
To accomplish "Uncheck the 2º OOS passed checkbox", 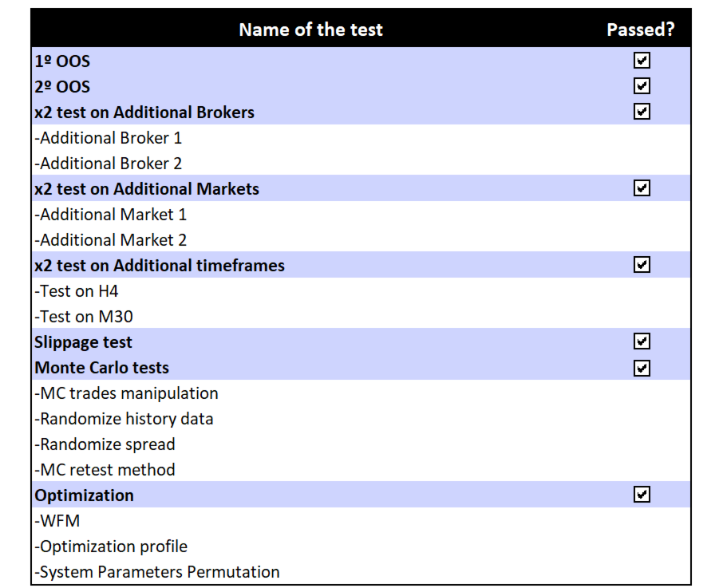I will pyautogui.click(x=642, y=86).
